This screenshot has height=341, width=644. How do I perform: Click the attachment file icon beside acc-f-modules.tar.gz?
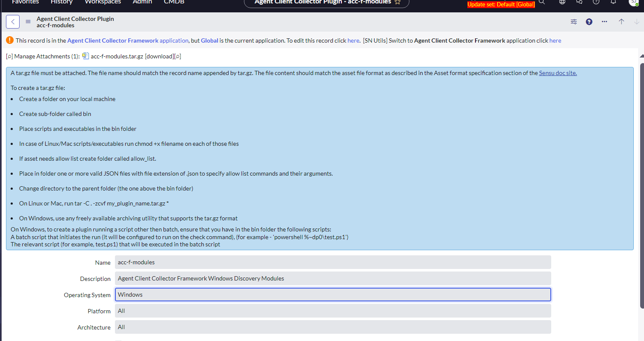(x=85, y=56)
